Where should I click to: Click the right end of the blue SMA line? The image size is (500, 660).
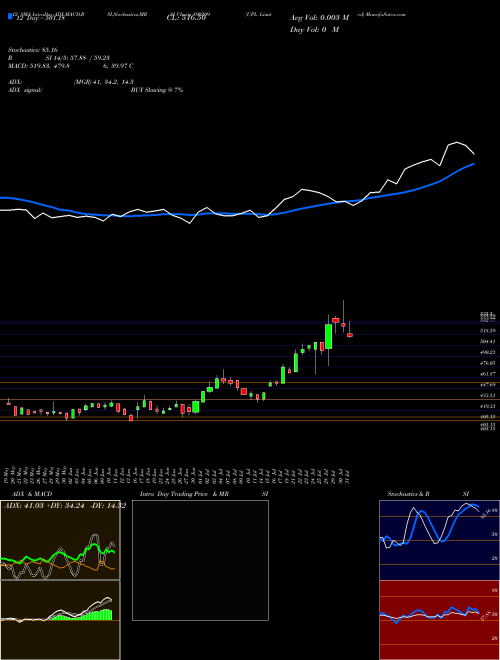(x=474, y=163)
